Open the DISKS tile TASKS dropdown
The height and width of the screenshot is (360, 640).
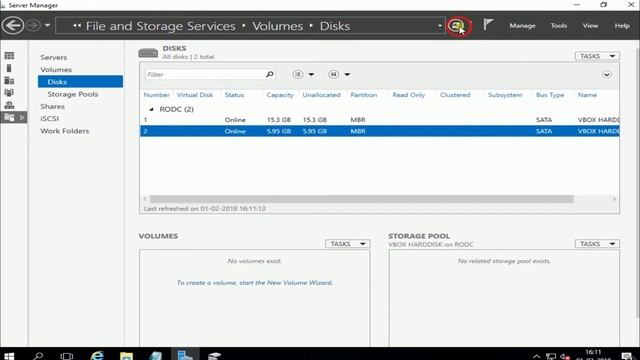click(597, 56)
